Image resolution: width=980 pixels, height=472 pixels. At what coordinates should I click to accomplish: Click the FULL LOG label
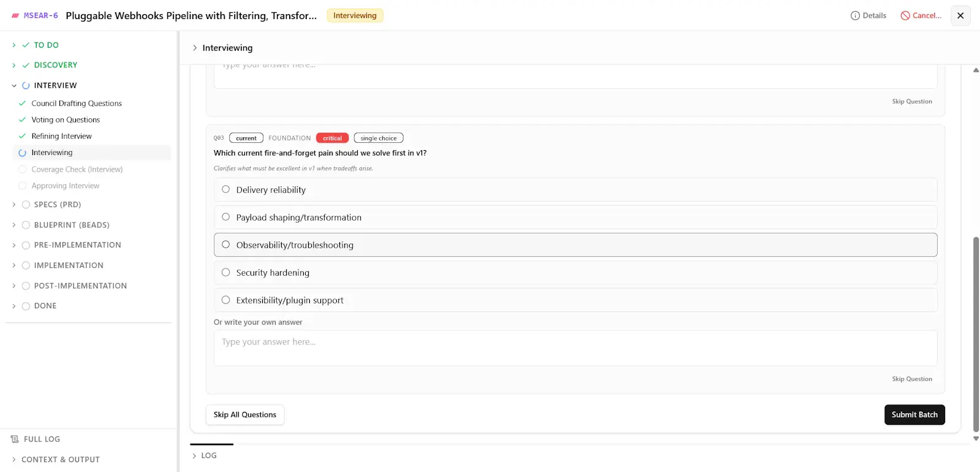coord(42,440)
